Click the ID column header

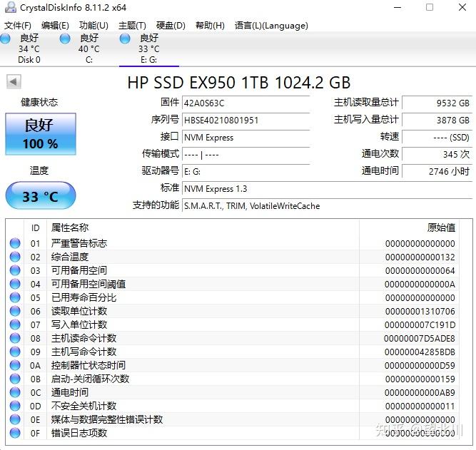pyautogui.click(x=35, y=227)
